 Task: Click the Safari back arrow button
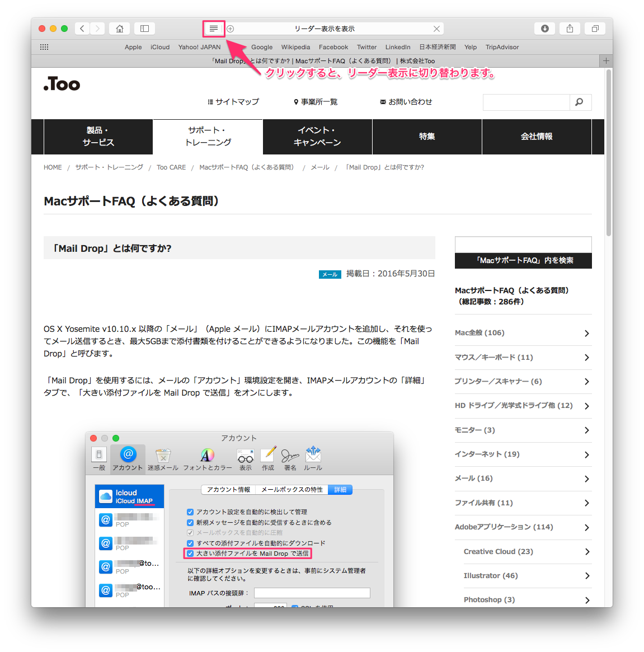82,29
